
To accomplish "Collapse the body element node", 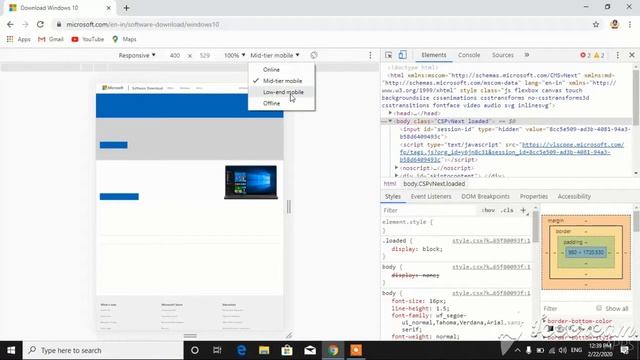I will coord(390,121).
